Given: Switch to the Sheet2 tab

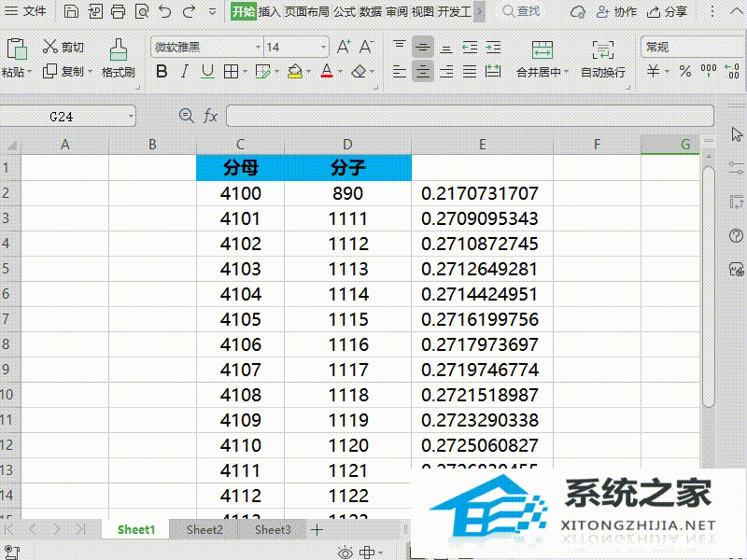Looking at the screenshot, I should 204,529.
